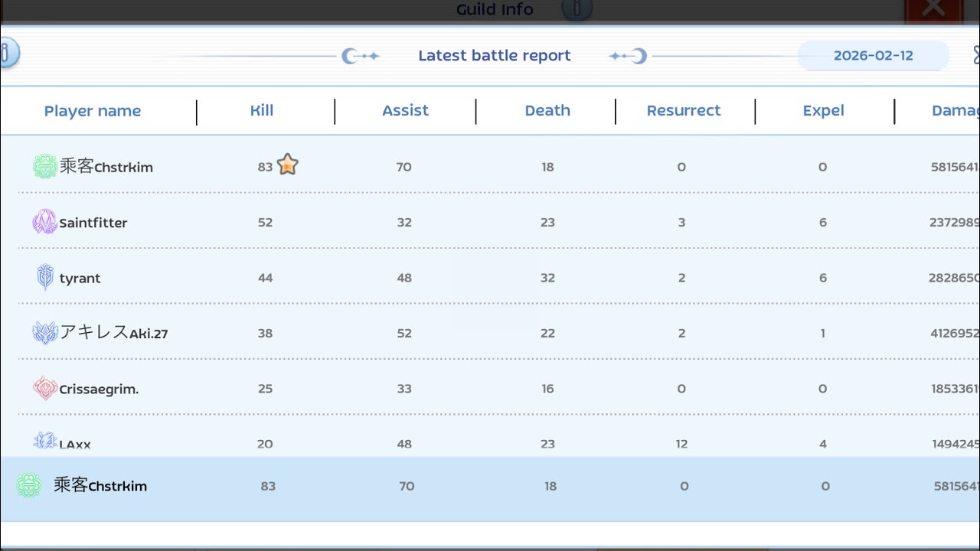
Task: Sort by the Kill column header
Action: (262, 110)
